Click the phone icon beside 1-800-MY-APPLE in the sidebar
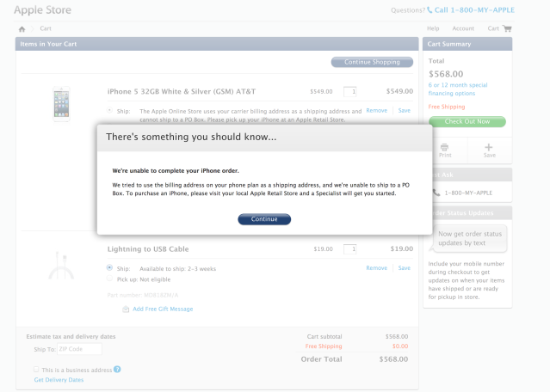The height and width of the screenshot is (392, 550). tap(436, 193)
